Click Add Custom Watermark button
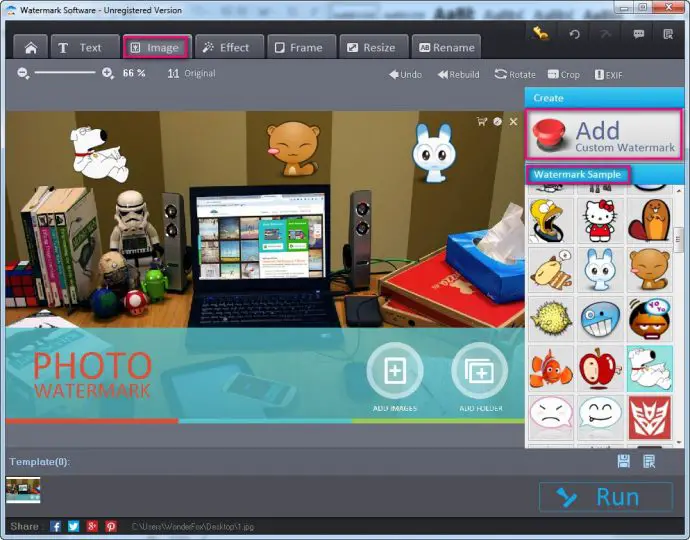The width and height of the screenshot is (690, 540). [604, 136]
